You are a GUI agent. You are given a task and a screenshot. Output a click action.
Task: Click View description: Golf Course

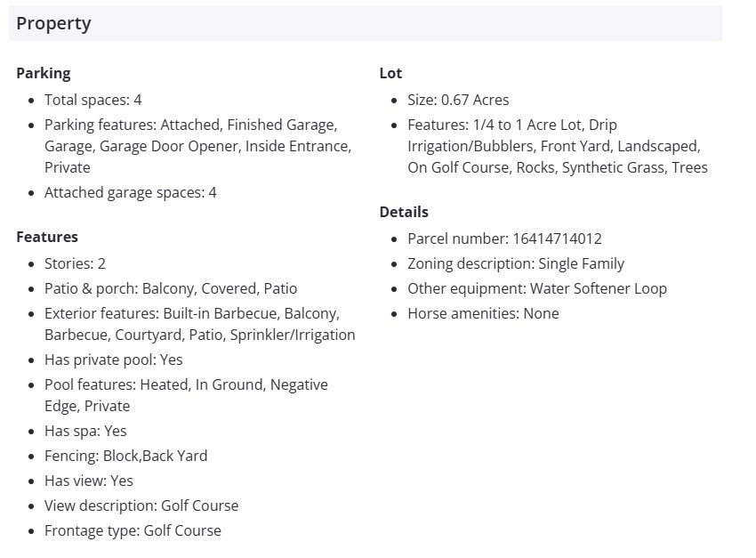(141, 505)
